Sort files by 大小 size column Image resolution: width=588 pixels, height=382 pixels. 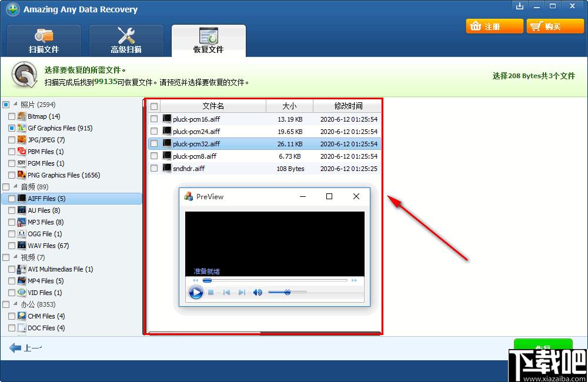point(289,106)
